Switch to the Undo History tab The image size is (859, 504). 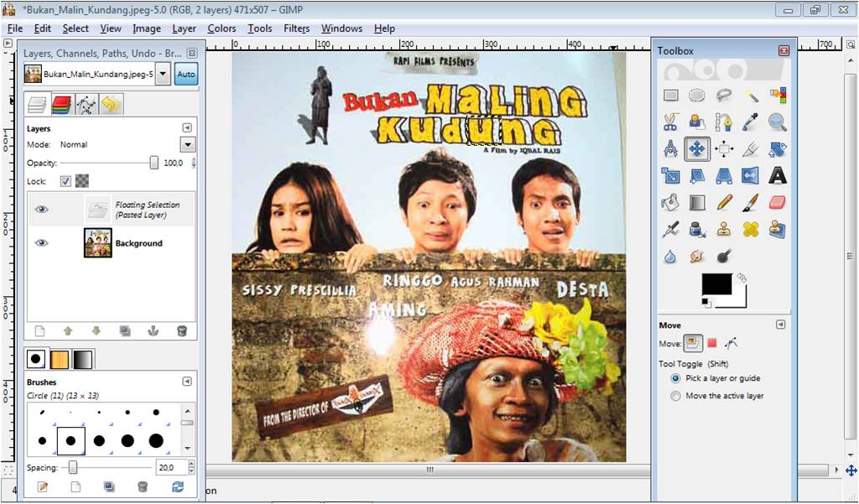click(x=111, y=104)
